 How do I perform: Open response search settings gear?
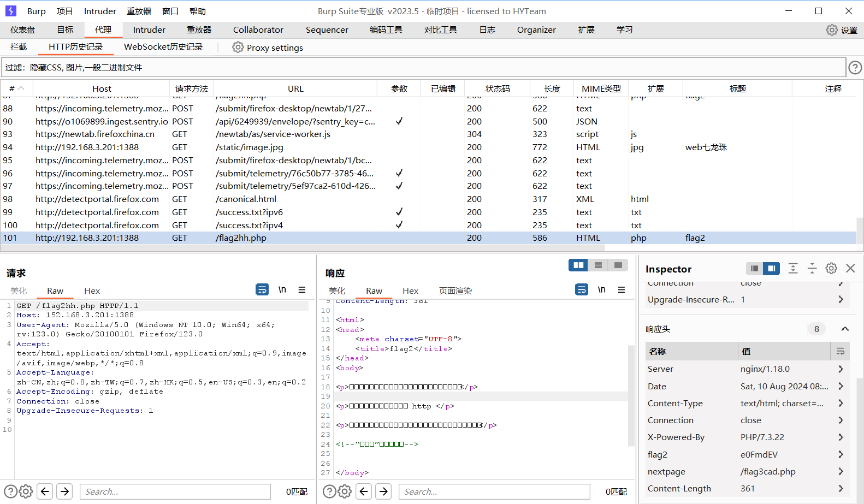[345, 491]
